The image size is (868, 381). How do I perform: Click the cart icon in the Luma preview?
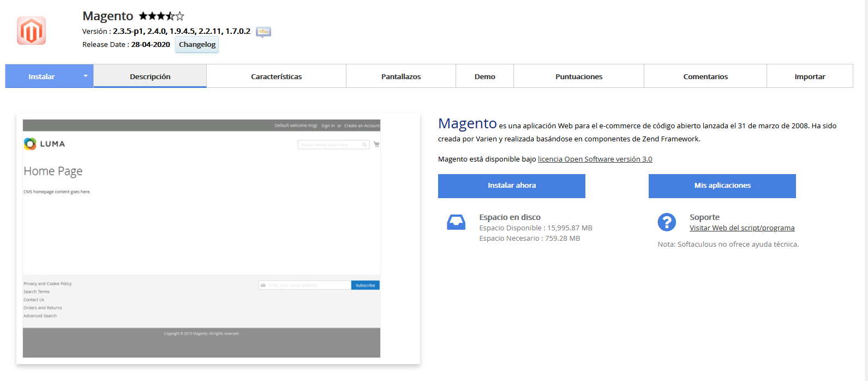(x=376, y=145)
